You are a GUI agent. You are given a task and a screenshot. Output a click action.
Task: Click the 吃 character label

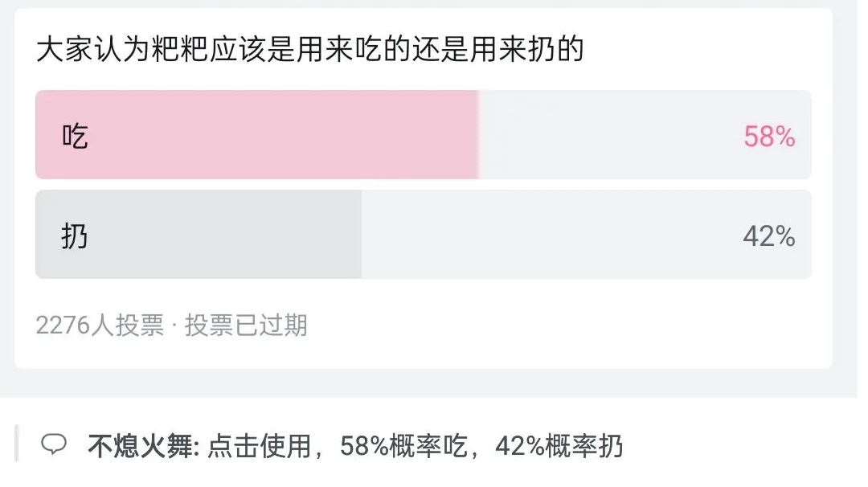(75, 136)
